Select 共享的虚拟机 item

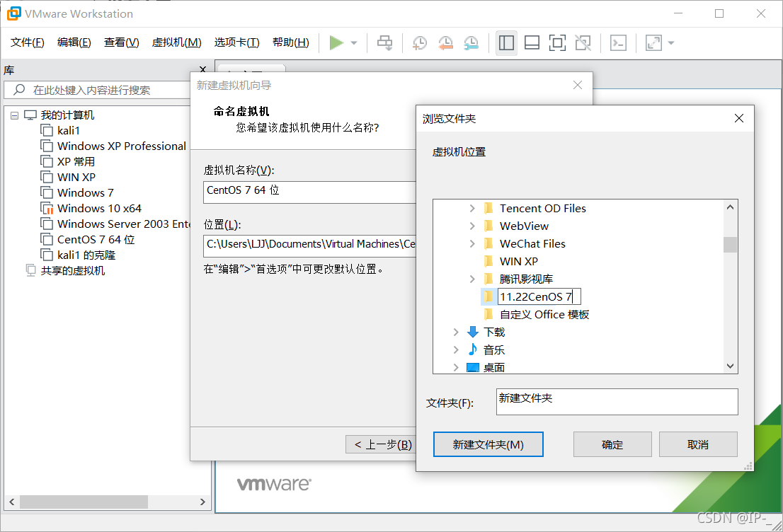(72, 270)
